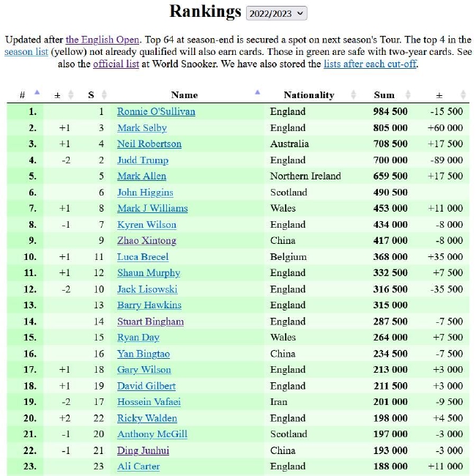476x476 pixels.
Task: Sort by points change column arrows
Action: (463, 94)
